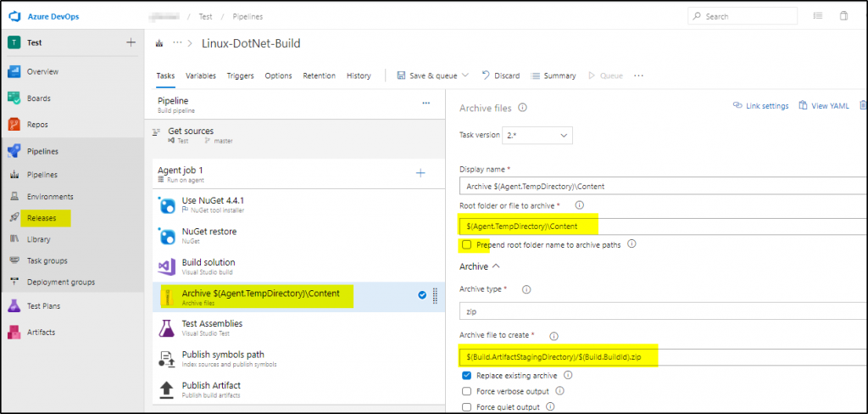
Task: Click the Discard button
Action: tap(500, 76)
